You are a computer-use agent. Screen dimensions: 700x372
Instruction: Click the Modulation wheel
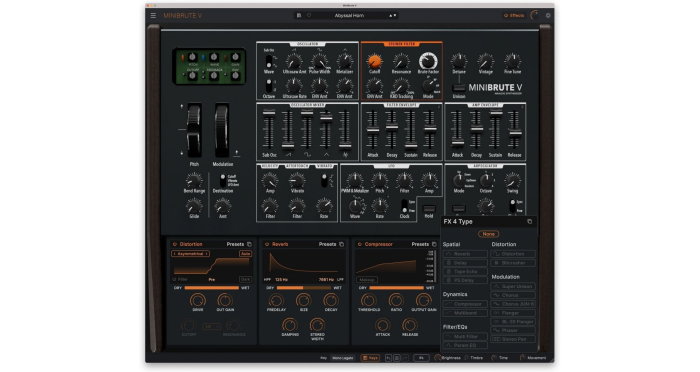coord(222,131)
